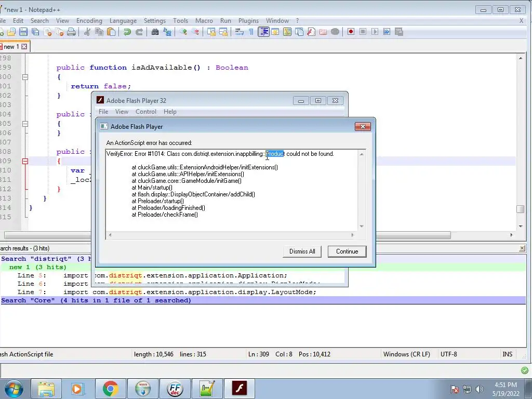Screen dimensions: 532x399
Task: Undo the last edit with green arrow
Action: coord(127,32)
